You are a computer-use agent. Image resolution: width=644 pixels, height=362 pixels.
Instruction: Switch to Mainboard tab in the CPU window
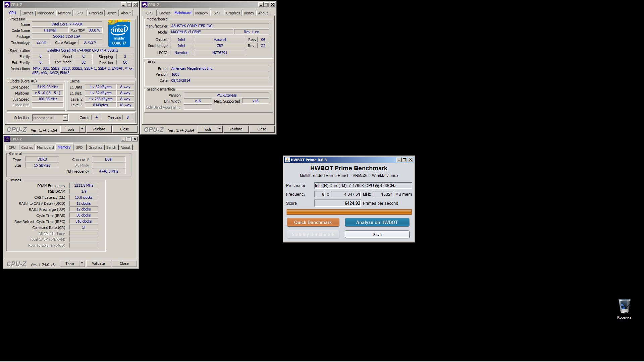46,13
